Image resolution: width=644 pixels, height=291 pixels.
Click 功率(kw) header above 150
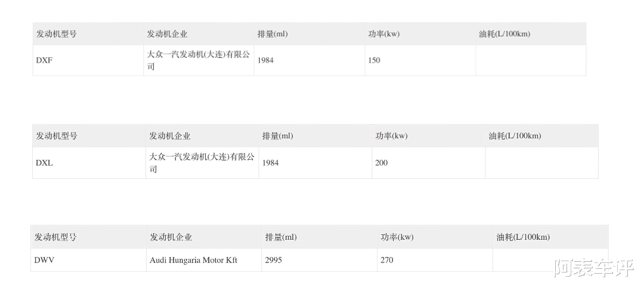(x=384, y=34)
